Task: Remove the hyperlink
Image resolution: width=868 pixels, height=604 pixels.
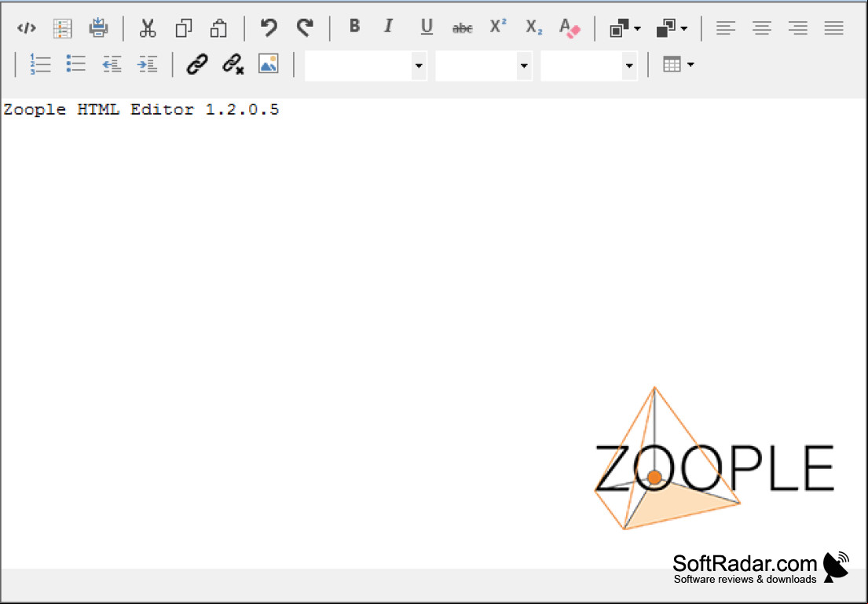Action: point(233,64)
